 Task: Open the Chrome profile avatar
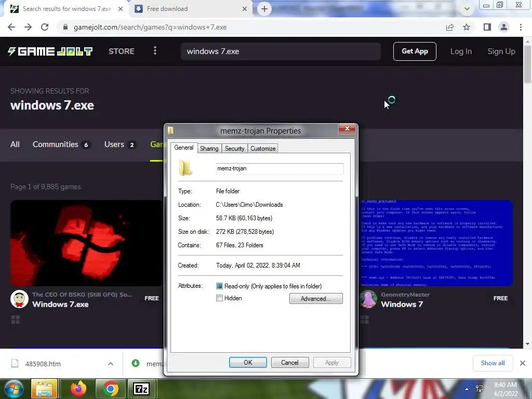(504, 27)
